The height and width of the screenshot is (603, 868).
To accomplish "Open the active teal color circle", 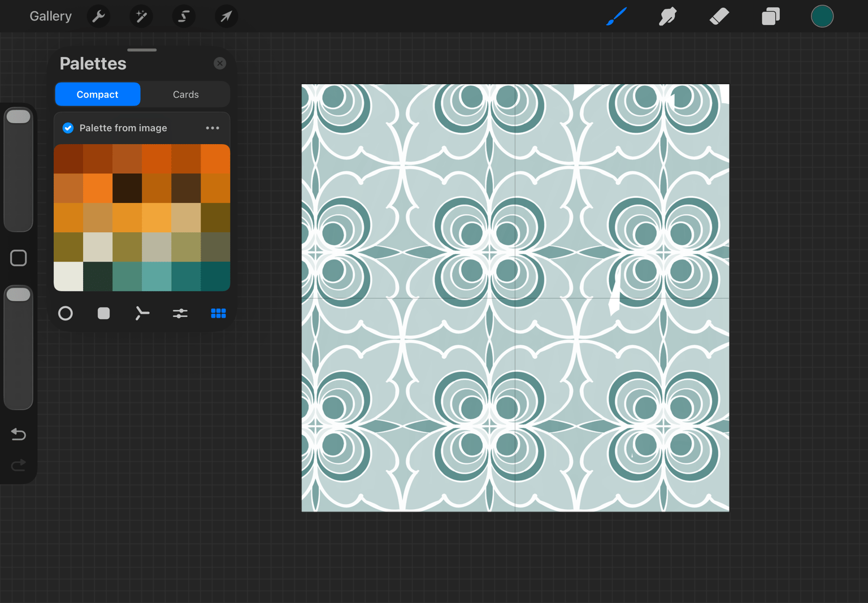I will (822, 16).
